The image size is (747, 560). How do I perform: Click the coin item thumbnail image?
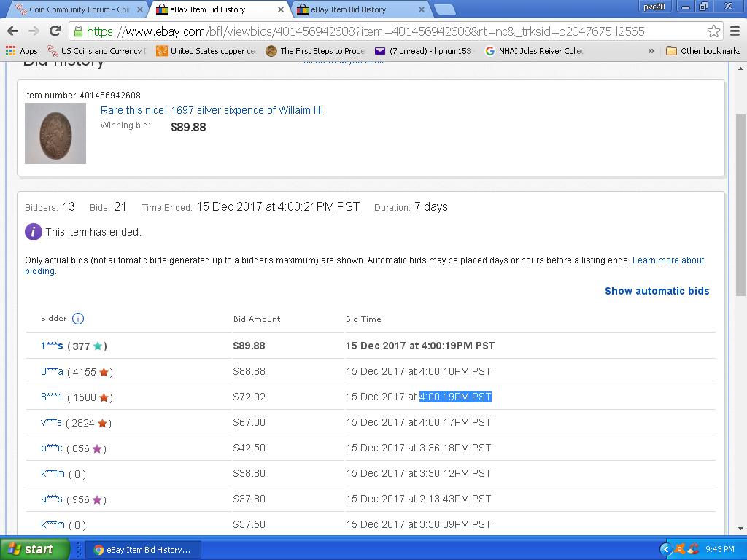(x=55, y=133)
